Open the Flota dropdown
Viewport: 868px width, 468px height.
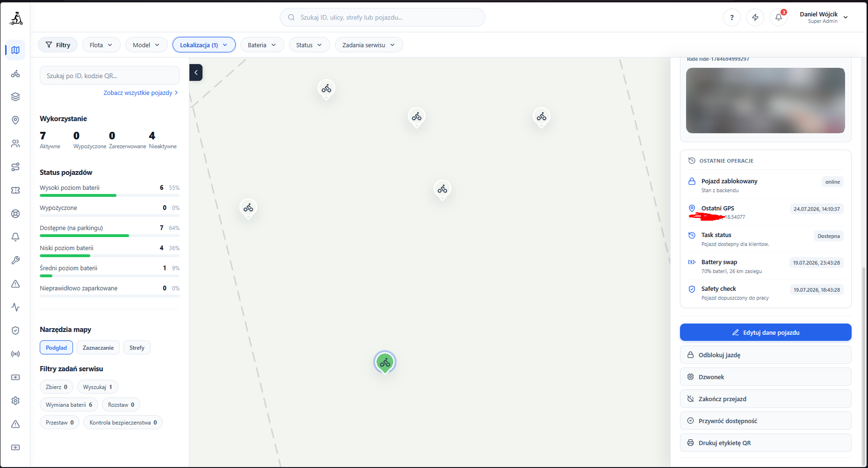pos(101,45)
